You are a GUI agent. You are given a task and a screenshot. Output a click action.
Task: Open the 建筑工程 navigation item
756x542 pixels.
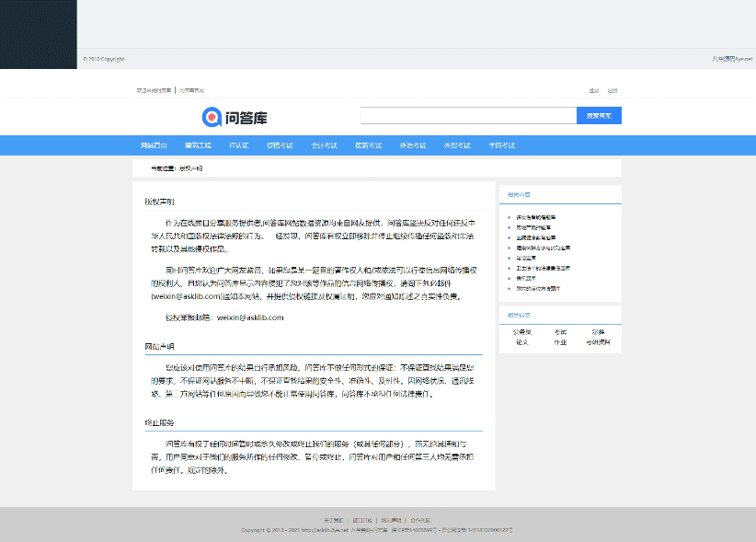pos(198,145)
